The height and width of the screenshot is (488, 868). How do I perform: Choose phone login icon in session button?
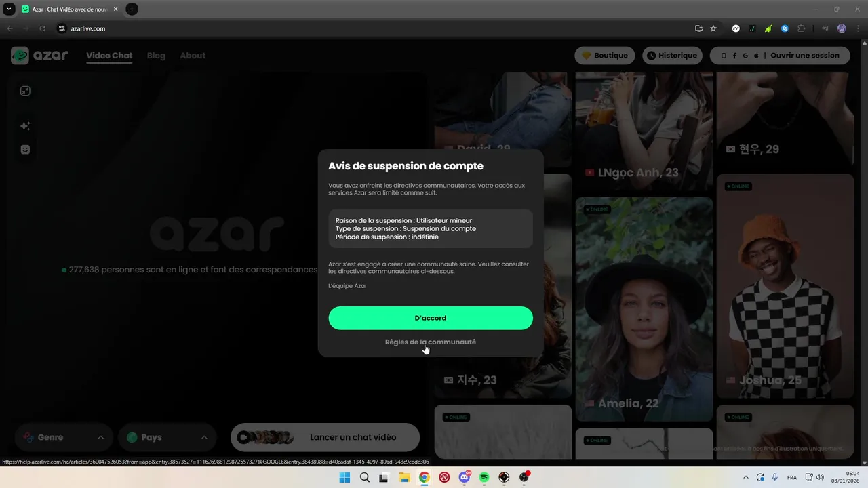click(x=724, y=56)
